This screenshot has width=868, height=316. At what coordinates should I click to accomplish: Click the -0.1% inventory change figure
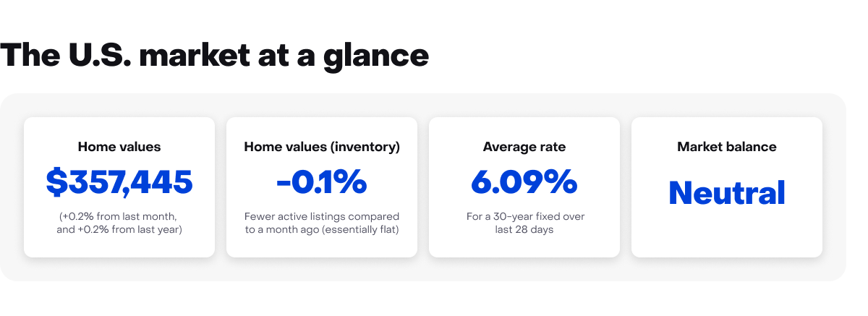click(x=322, y=182)
